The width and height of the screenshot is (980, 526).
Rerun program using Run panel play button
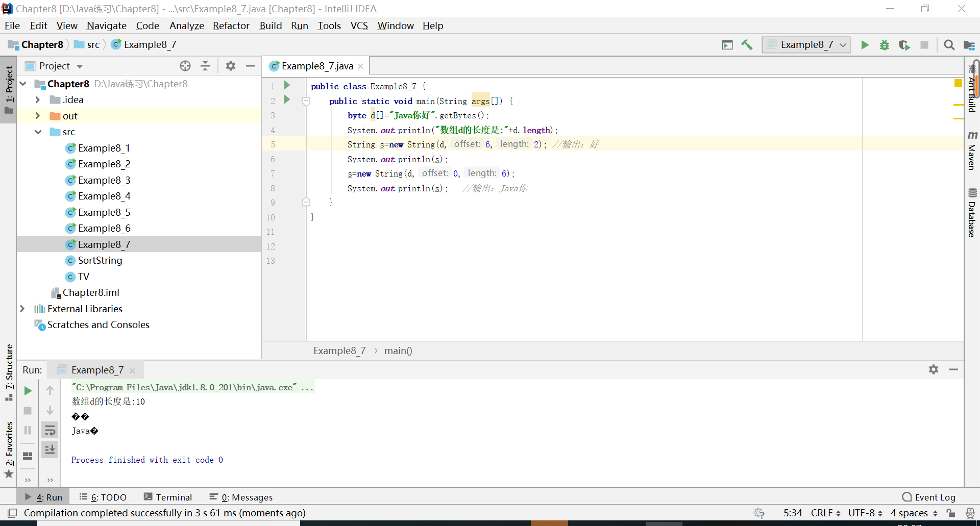pyautogui.click(x=28, y=391)
